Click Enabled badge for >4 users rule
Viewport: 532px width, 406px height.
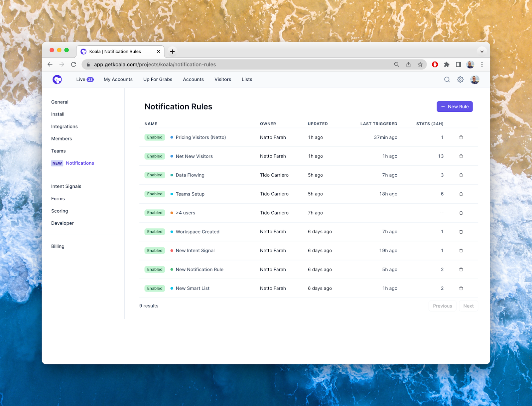pos(155,213)
